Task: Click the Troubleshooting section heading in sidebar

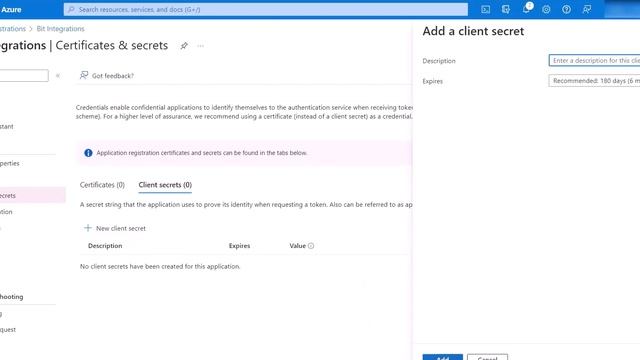Action: (11, 297)
